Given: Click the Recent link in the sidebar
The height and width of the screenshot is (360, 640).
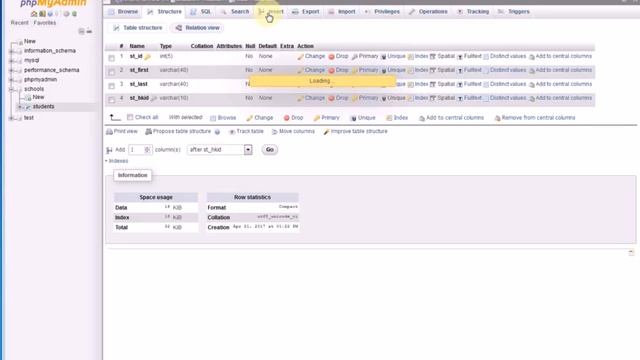Looking at the screenshot, I should pyautogui.click(x=20, y=23).
